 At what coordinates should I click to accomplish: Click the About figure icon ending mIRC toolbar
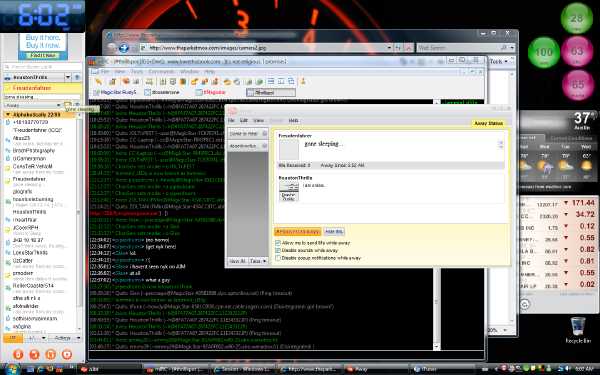(303, 81)
